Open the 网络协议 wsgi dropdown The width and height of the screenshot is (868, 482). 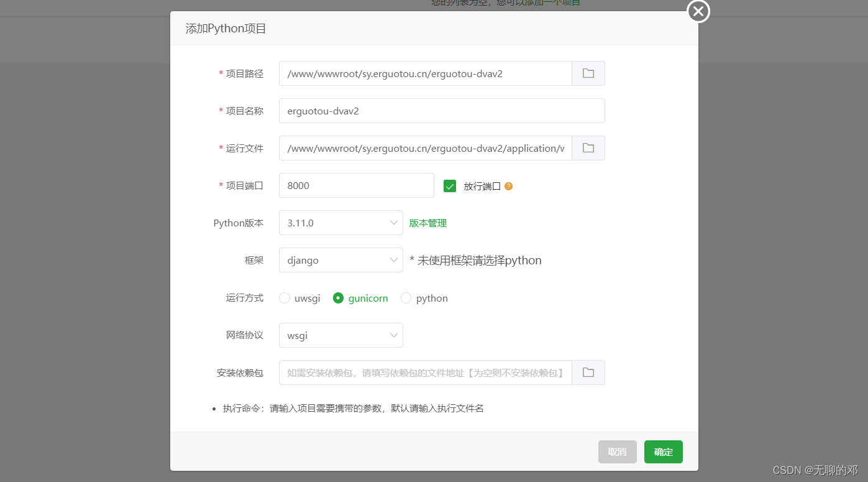[x=340, y=335]
